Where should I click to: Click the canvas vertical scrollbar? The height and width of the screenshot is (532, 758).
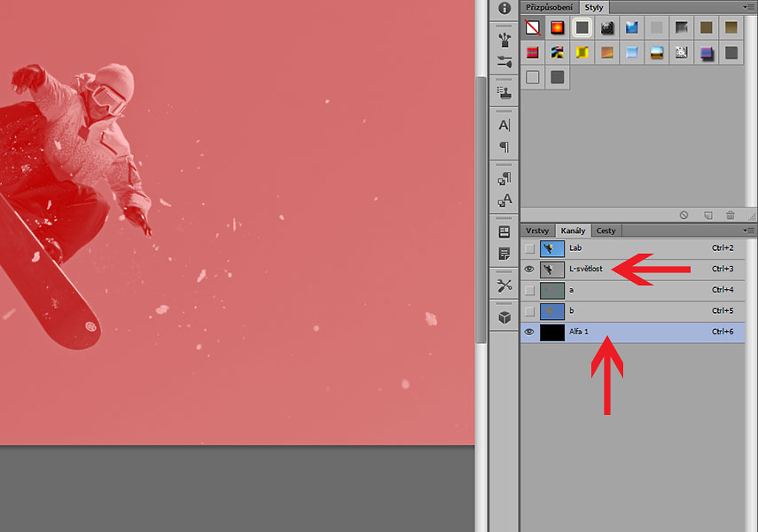pyautogui.click(x=481, y=210)
